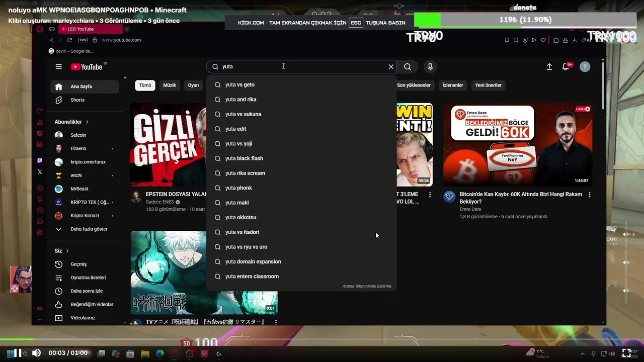The height and width of the screenshot is (362, 644).
Task: Choose suggestion 'yuta maki'
Action: pyautogui.click(x=301, y=203)
